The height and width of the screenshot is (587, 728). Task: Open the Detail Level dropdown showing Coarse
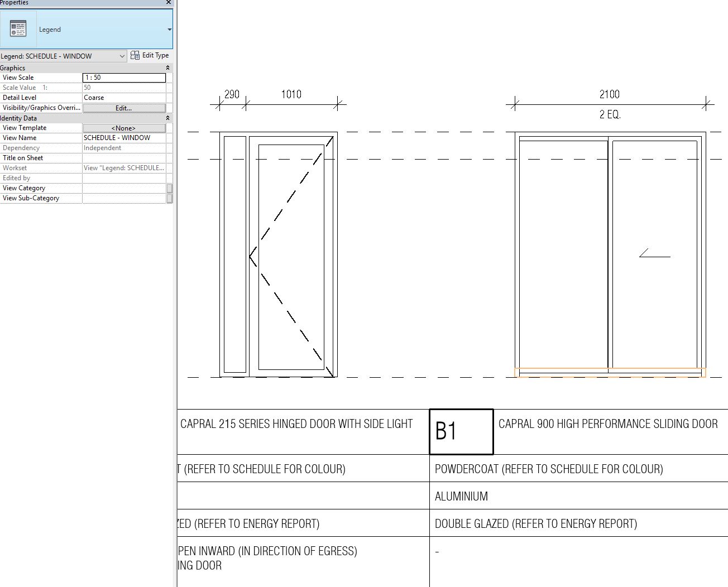click(x=124, y=98)
